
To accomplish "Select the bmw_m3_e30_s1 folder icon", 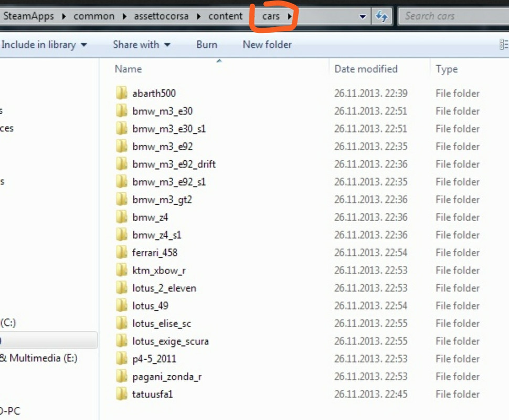I will pyautogui.click(x=121, y=129).
